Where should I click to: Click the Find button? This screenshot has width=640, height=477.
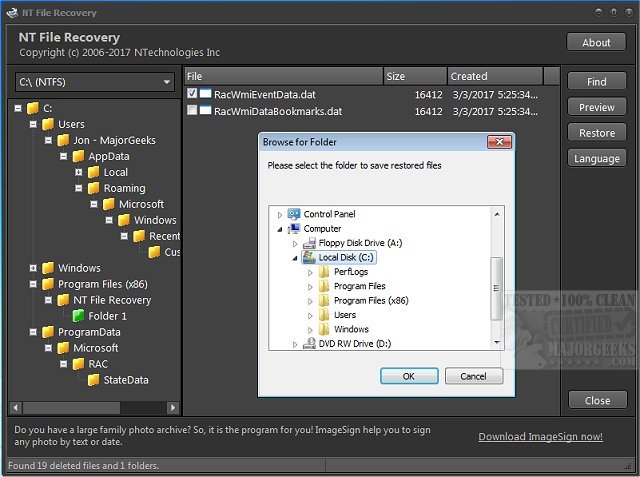(x=596, y=81)
